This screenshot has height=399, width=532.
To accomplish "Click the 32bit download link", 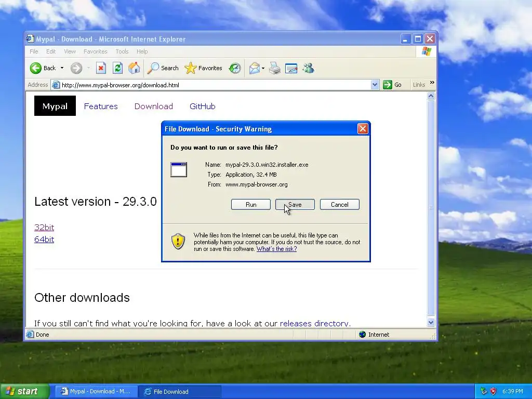I will [x=44, y=228].
